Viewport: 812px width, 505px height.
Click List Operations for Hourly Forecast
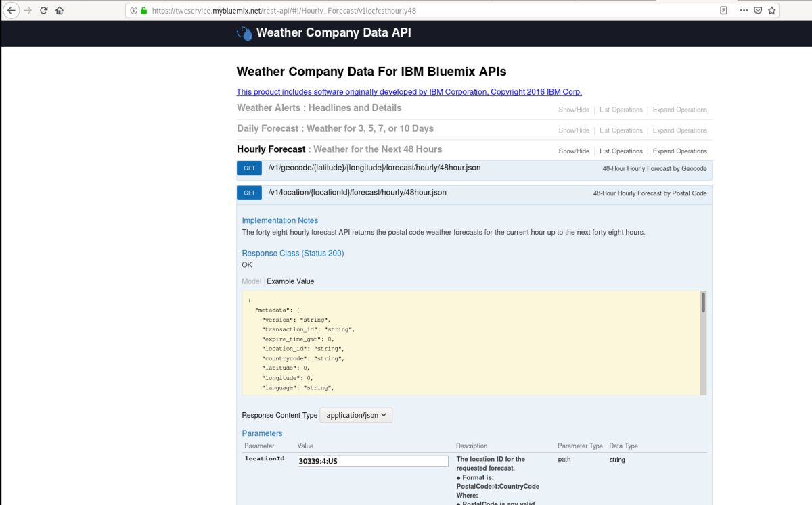click(x=621, y=151)
